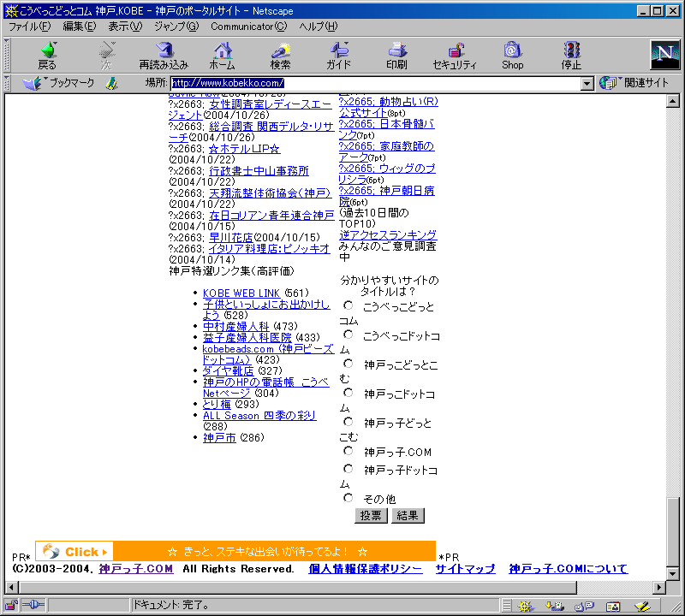Open the サイトマップ link
The width and height of the screenshot is (685, 616).
465,569
